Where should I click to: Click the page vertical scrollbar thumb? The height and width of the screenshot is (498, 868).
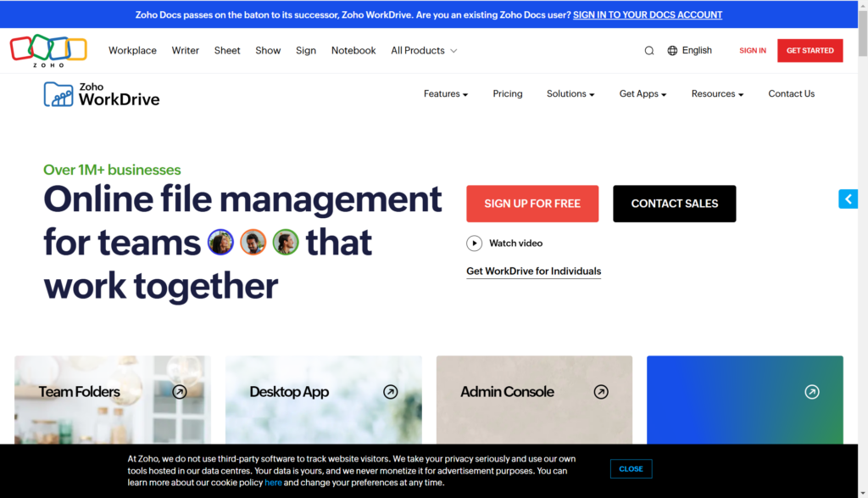tap(863, 33)
